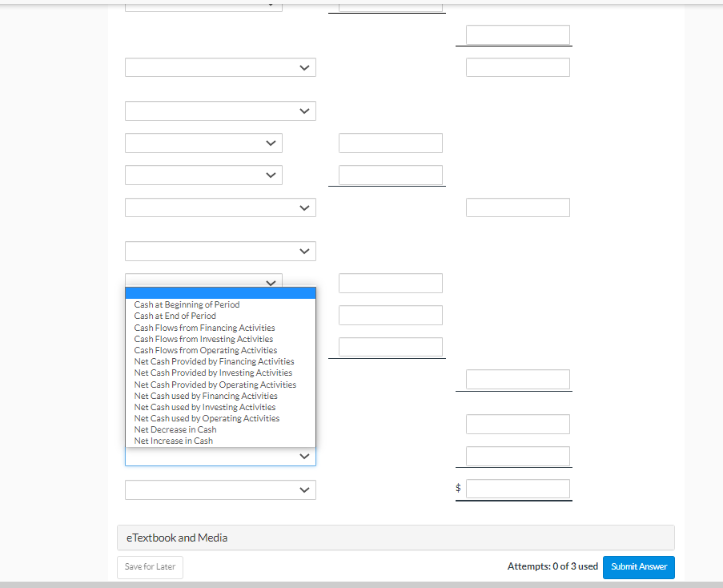Choose 'Cash Flows from Financing Activities' option
Image resolution: width=723 pixels, height=588 pixels.
click(x=220, y=328)
